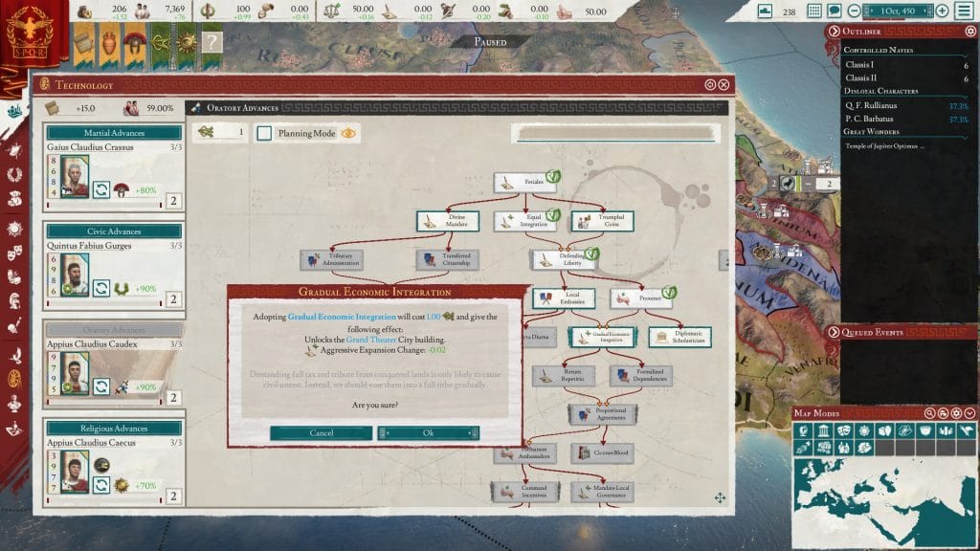This screenshot has width=980, height=551.
Task: Select the Fetiales invention node
Action: pyautogui.click(x=525, y=182)
